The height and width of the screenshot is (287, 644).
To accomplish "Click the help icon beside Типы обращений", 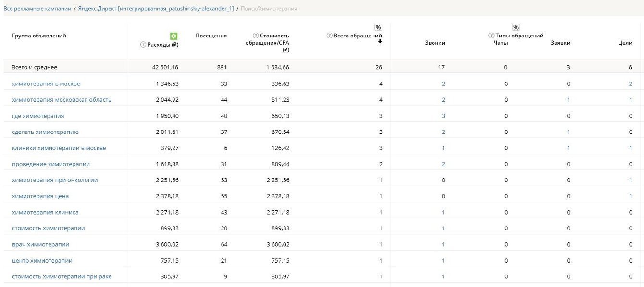I will pos(491,36).
